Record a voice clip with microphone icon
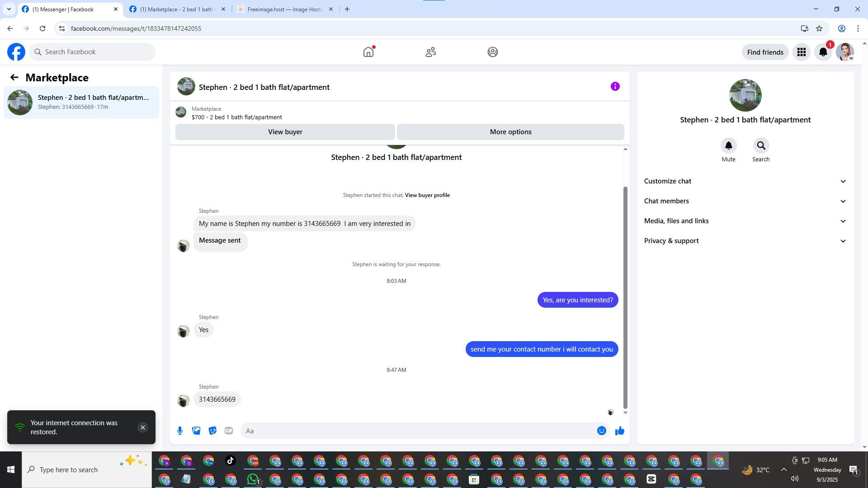The image size is (868, 488). click(x=180, y=431)
